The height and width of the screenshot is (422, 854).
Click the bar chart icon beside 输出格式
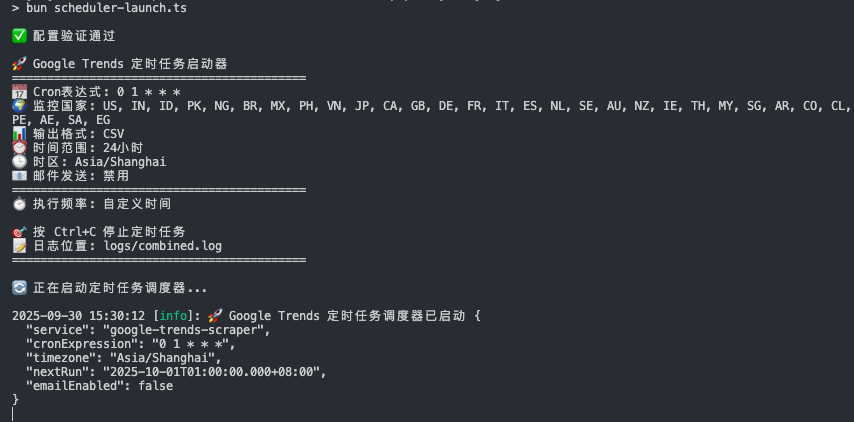tap(19, 134)
